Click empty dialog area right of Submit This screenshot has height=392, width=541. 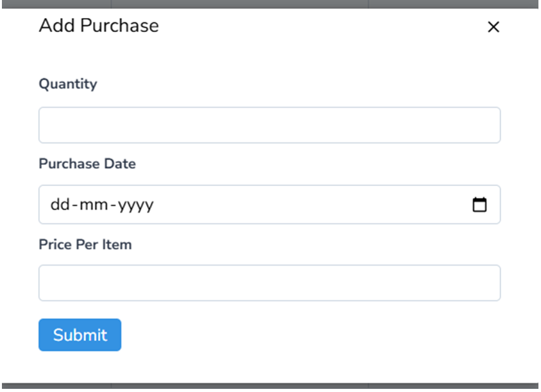pyautogui.click(x=308, y=335)
